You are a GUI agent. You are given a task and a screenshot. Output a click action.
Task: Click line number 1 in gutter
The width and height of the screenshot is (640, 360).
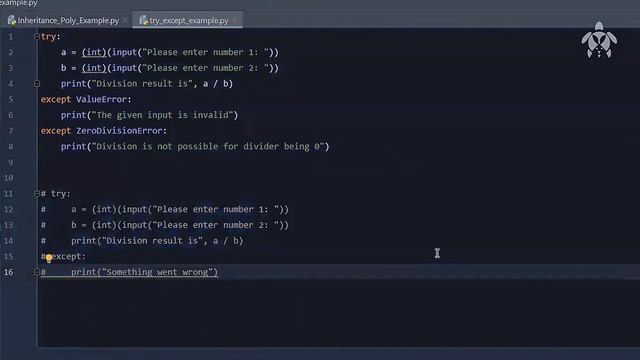(11, 37)
